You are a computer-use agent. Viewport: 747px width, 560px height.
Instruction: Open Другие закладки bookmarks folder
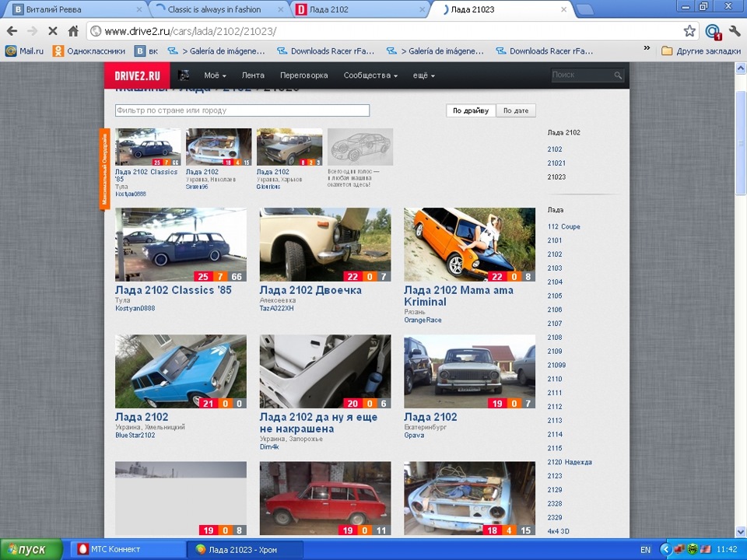(x=701, y=51)
